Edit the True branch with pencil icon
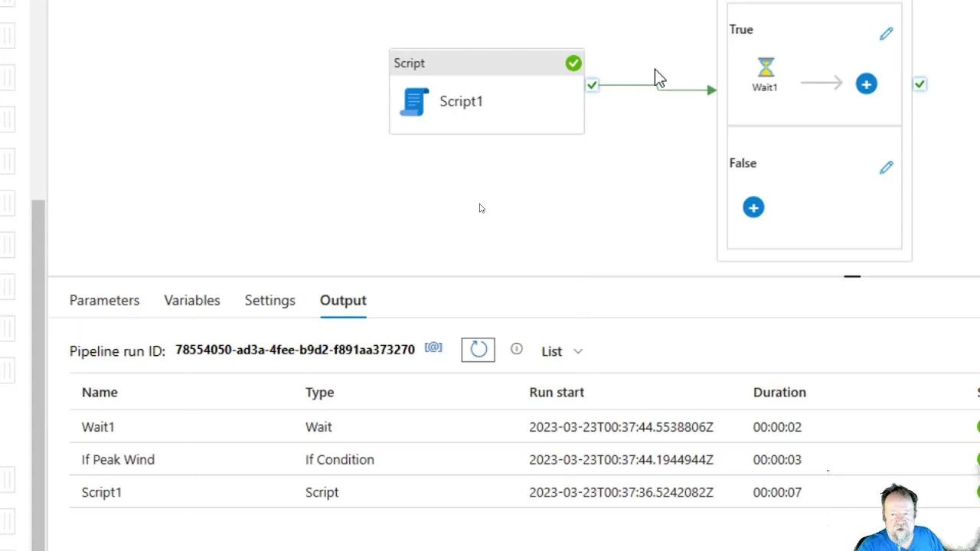The width and height of the screenshot is (980, 551). click(x=886, y=34)
